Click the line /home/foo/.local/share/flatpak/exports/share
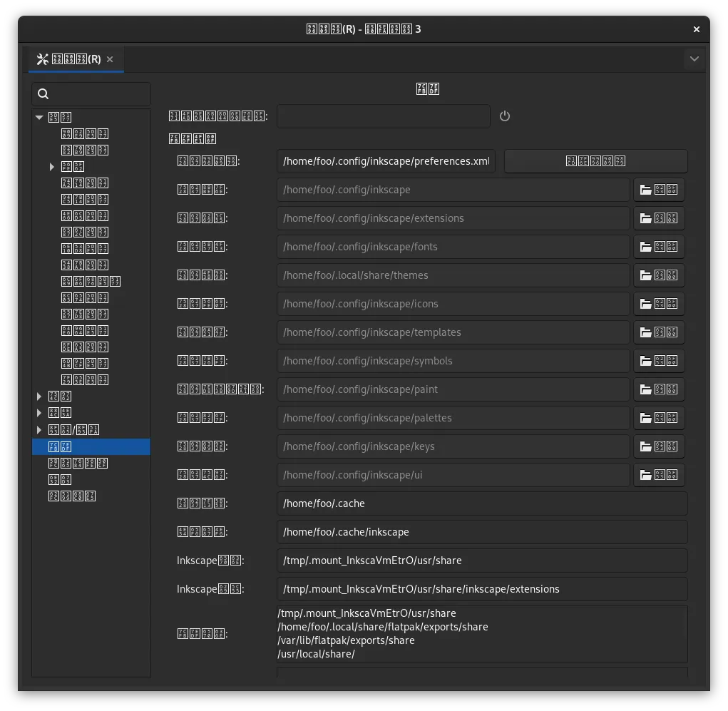This screenshot has width=728, height=711. point(383,627)
